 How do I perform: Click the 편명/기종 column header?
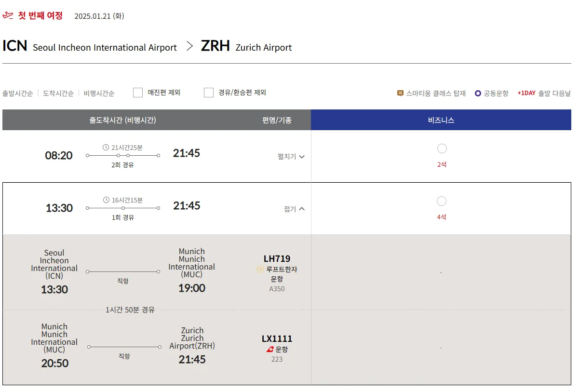point(277,120)
